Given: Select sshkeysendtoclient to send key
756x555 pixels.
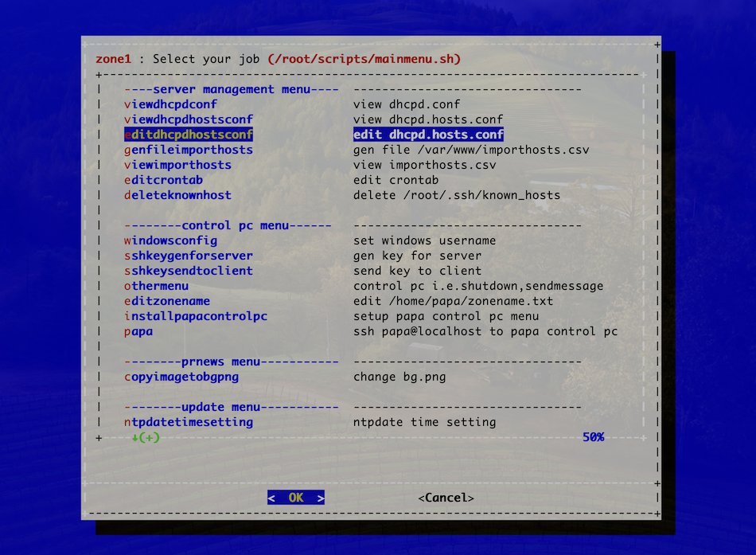Looking at the screenshot, I should pyautogui.click(x=188, y=271).
